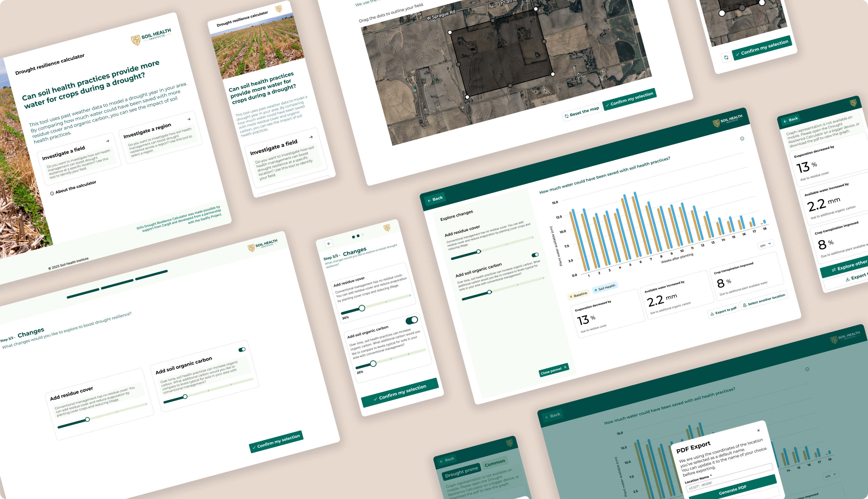Click the step indicator dots on the mobile Changes screen
This screenshot has height=499, width=868.
358,236
